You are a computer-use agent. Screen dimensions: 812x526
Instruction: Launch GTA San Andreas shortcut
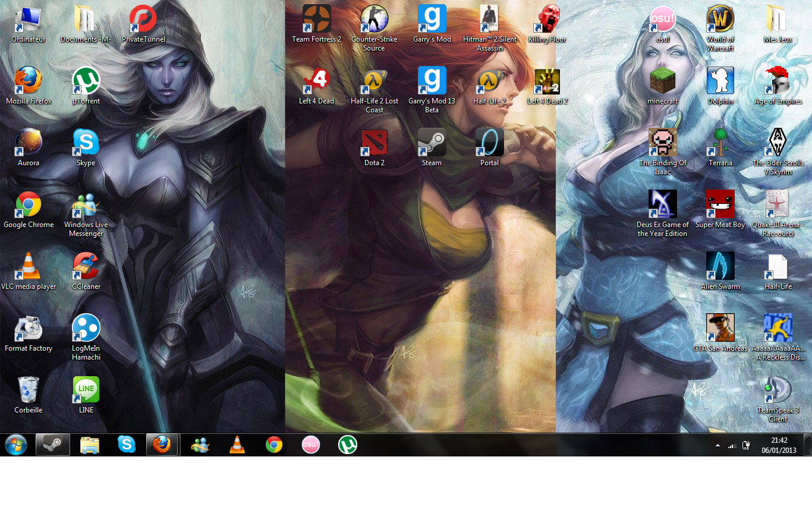720,334
